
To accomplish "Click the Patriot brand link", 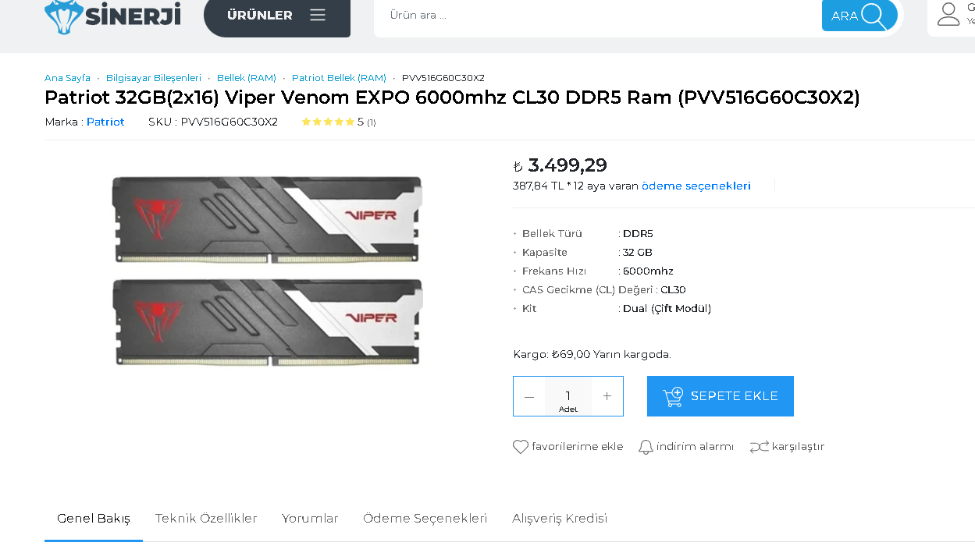I will tap(105, 122).
